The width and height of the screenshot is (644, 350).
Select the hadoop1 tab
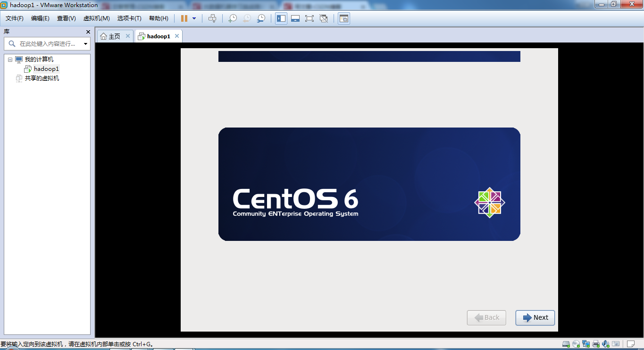pos(159,36)
